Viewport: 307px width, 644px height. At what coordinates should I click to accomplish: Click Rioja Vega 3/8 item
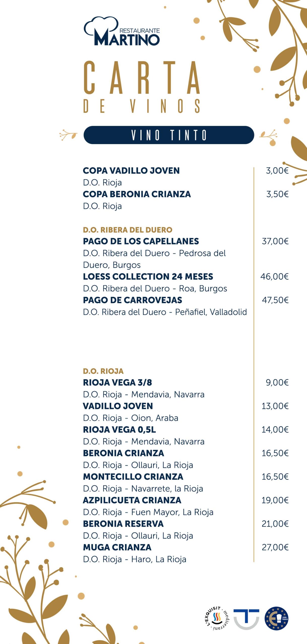[x=117, y=383]
